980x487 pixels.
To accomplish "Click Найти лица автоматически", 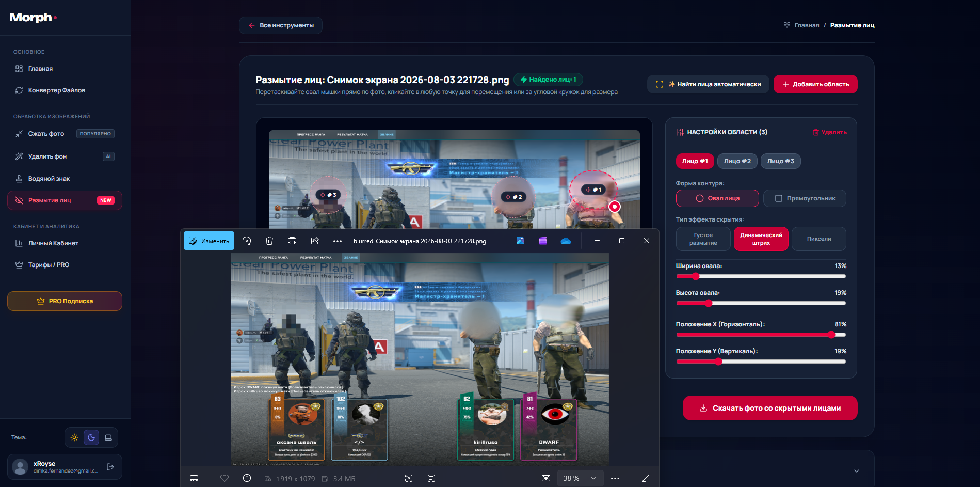I will point(708,84).
